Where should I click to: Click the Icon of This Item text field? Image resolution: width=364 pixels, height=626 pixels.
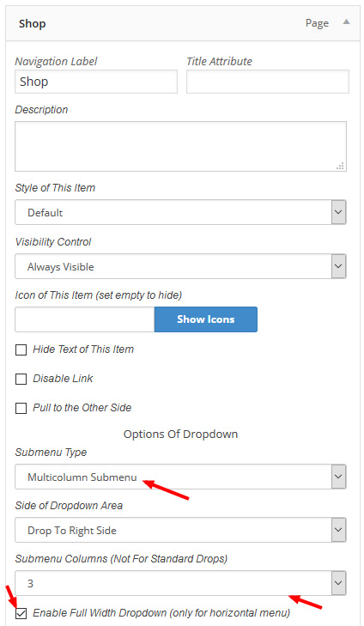pyautogui.click(x=85, y=319)
